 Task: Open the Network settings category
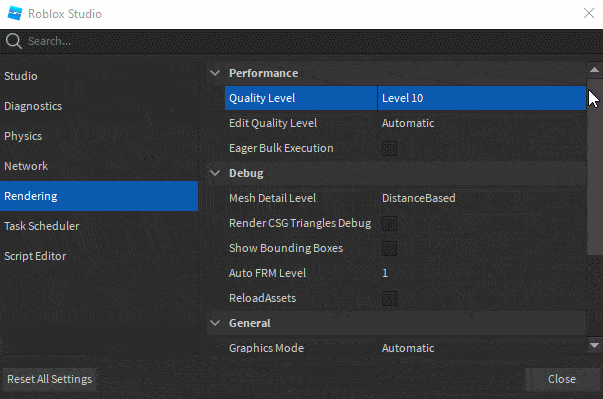(x=99, y=166)
